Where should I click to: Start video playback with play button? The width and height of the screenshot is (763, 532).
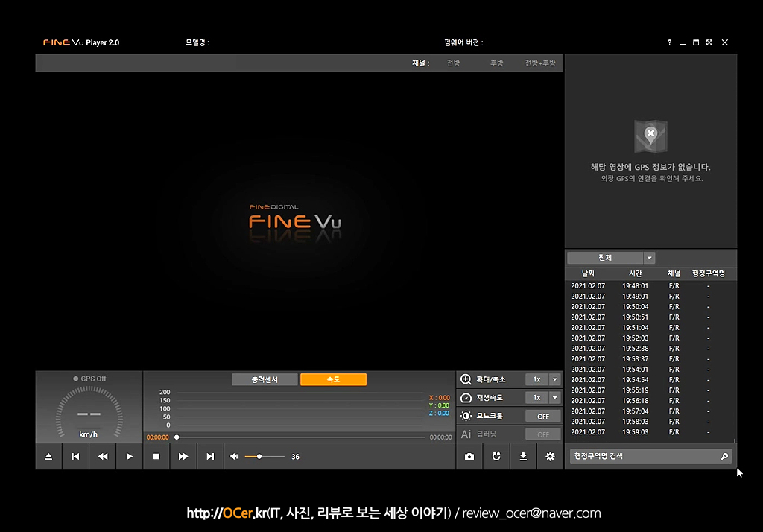[130, 457]
